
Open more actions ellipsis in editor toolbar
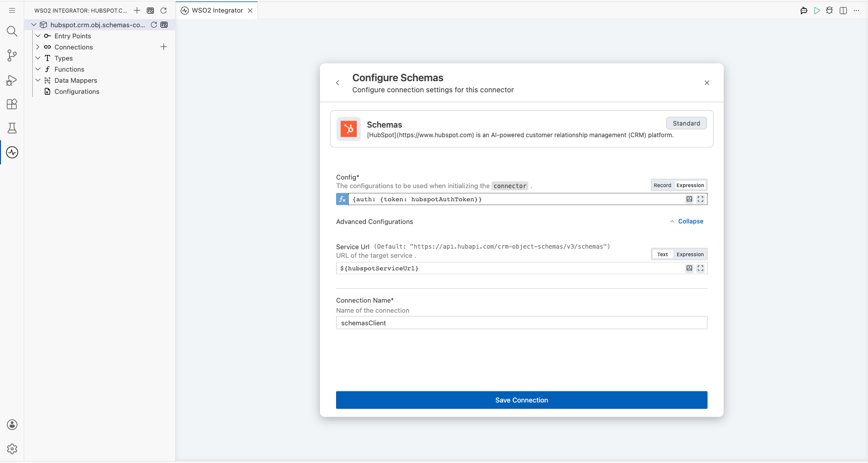click(x=856, y=11)
